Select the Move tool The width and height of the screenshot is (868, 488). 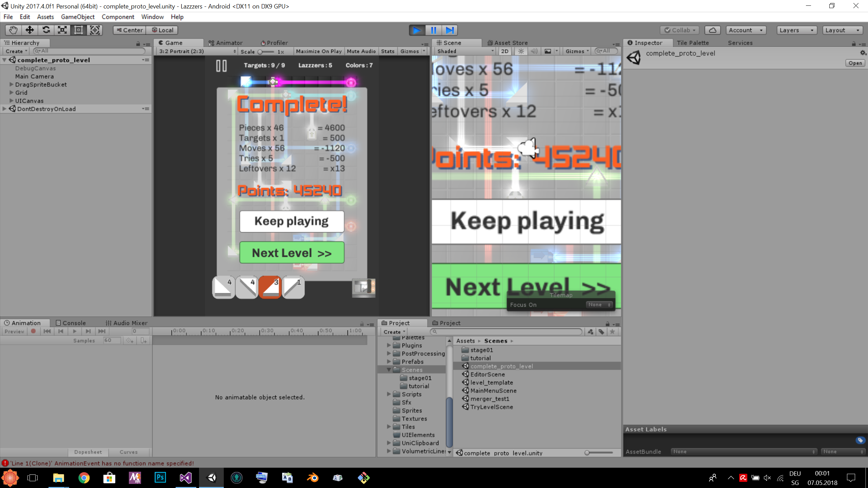[x=29, y=30]
